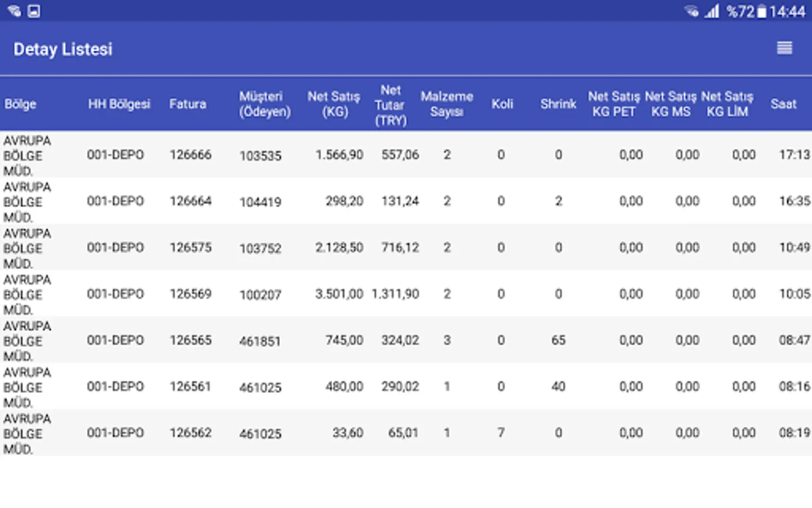Image resolution: width=812 pixels, height=508 pixels.
Task: Tap the battery icon in status bar
Action: pos(762,11)
